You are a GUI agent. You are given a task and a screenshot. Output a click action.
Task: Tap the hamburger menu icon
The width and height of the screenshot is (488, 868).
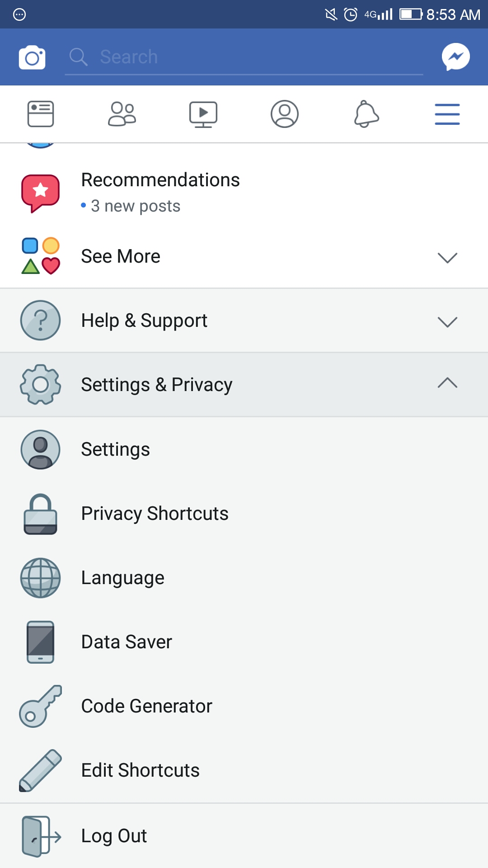coord(447,114)
